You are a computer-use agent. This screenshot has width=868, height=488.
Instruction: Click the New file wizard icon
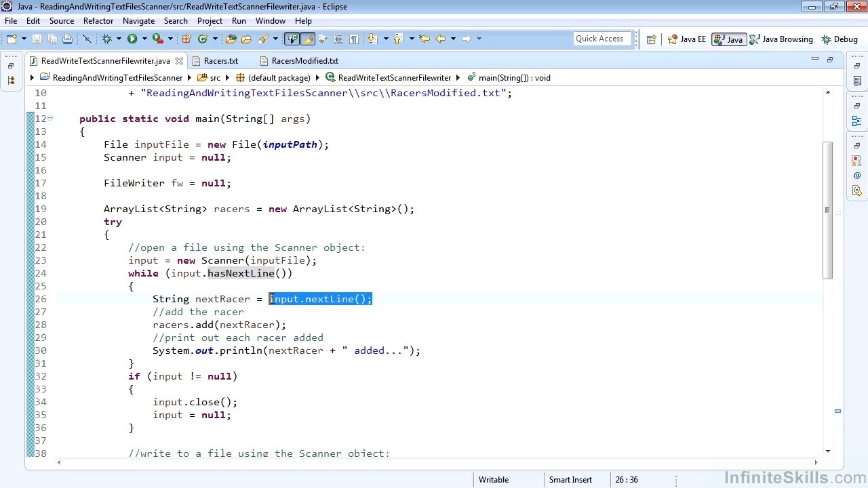pos(12,39)
